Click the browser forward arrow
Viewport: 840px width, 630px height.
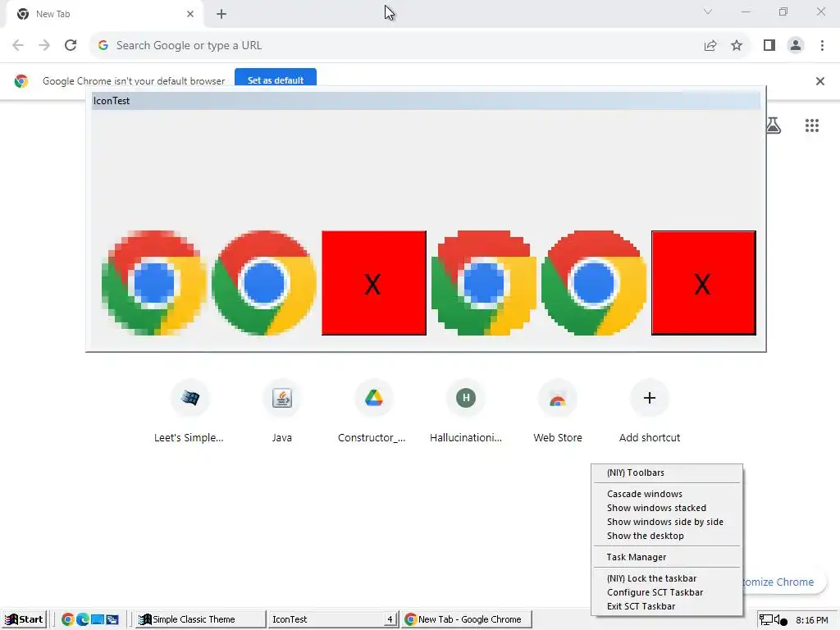[x=44, y=46]
